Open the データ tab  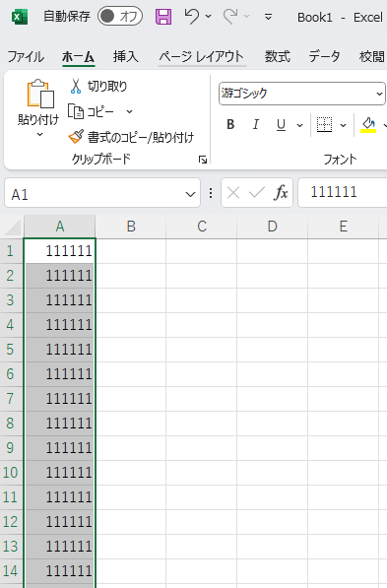click(x=324, y=56)
